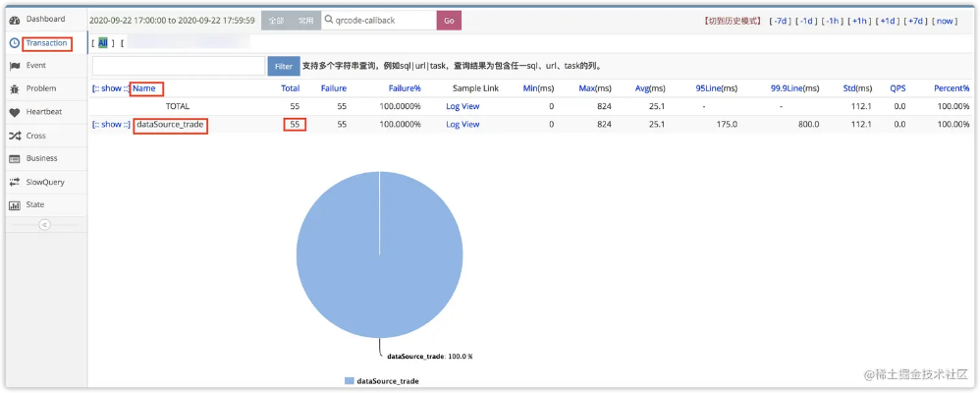
Task: Sort by Failure% column
Action: (405, 88)
